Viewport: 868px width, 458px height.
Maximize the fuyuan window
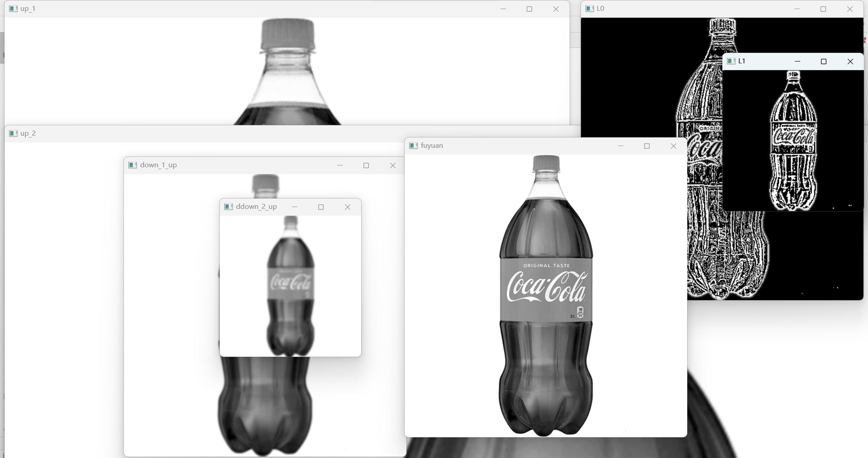pyautogui.click(x=647, y=146)
